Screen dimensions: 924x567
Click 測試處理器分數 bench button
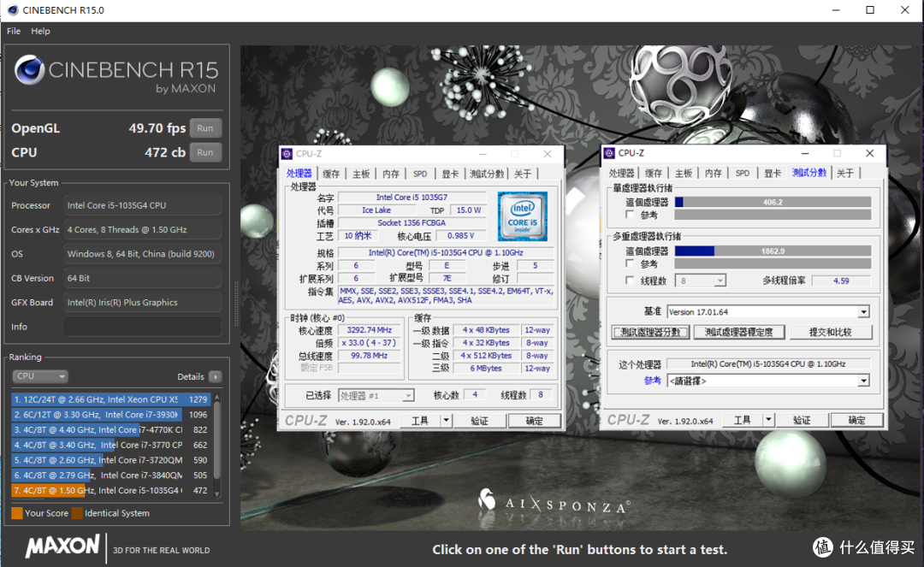click(650, 332)
